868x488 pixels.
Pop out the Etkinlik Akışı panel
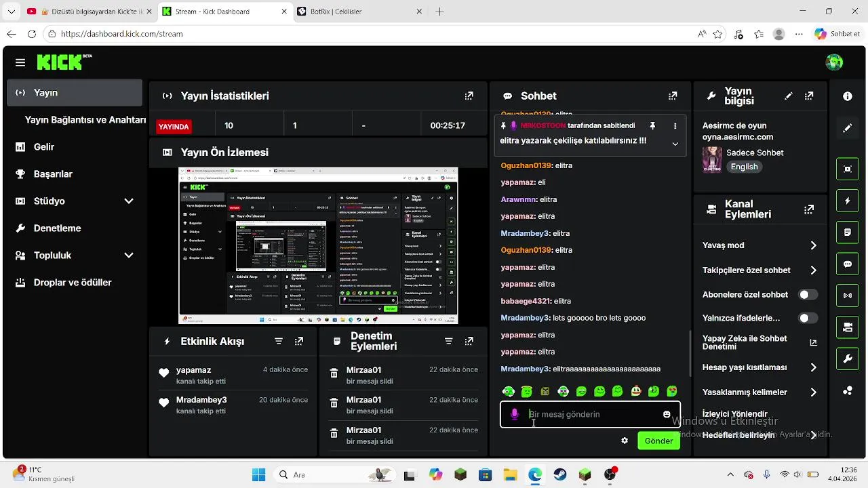[x=299, y=342]
